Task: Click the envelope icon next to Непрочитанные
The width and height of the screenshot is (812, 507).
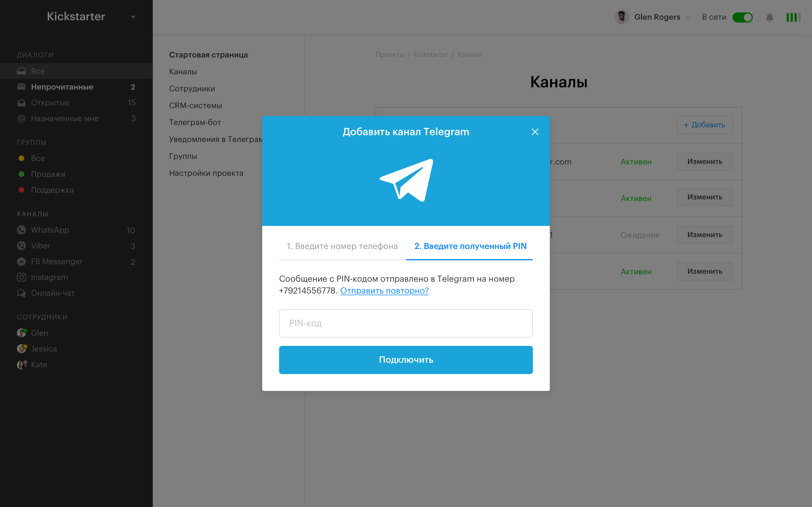Action: (x=21, y=86)
